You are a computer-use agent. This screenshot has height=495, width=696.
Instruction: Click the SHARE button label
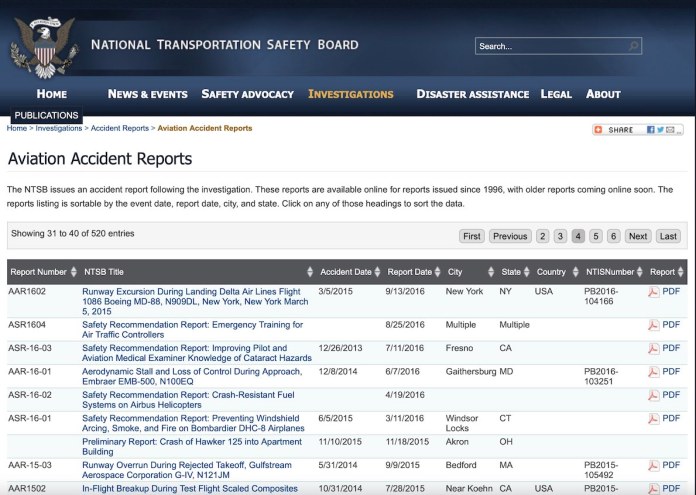click(621, 130)
